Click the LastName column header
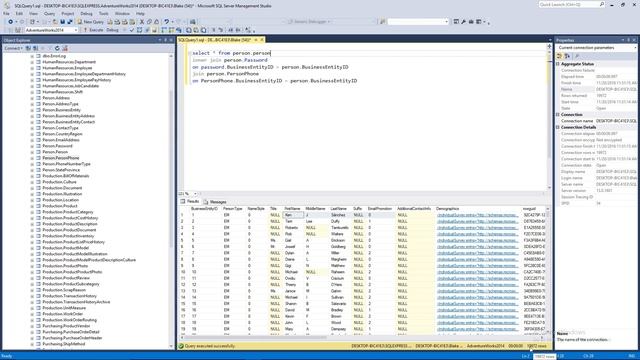Screen dimensions: 640x360 tap(338, 209)
